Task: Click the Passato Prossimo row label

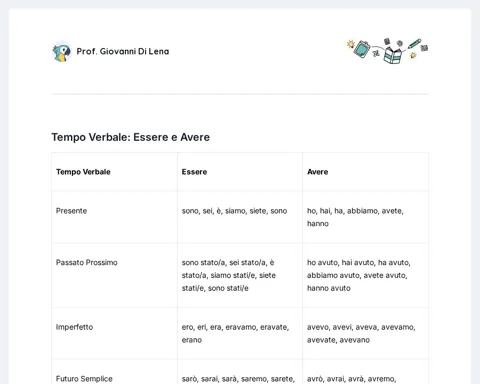Action: coord(87,263)
